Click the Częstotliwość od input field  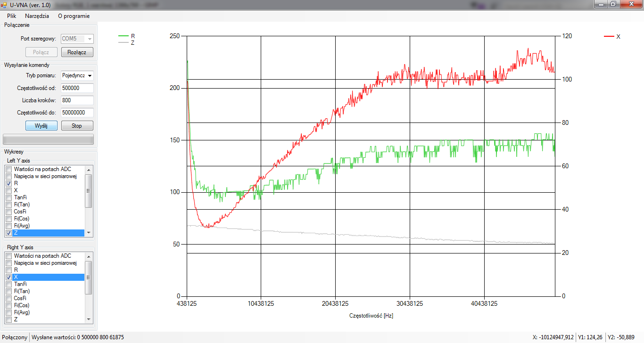tap(77, 88)
